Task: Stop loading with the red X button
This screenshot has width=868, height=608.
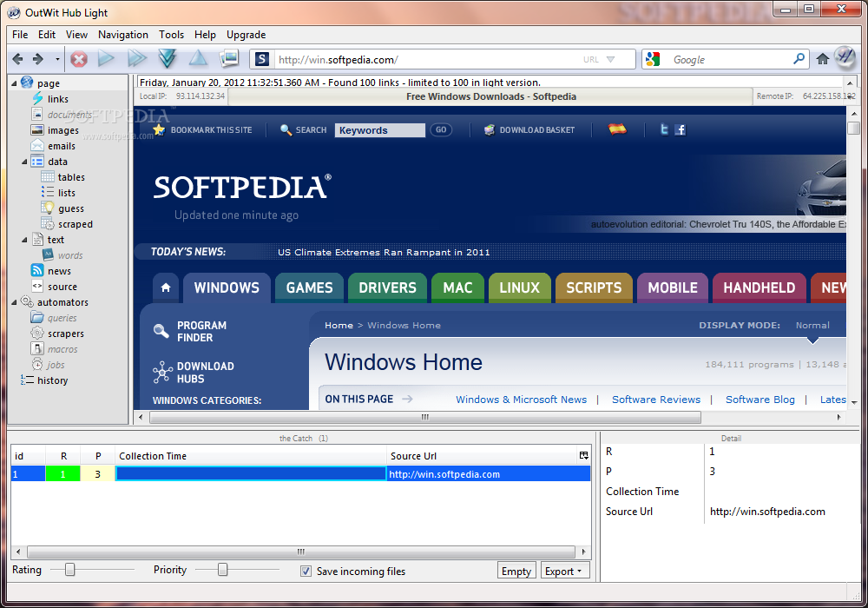Action: coord(79,59)
